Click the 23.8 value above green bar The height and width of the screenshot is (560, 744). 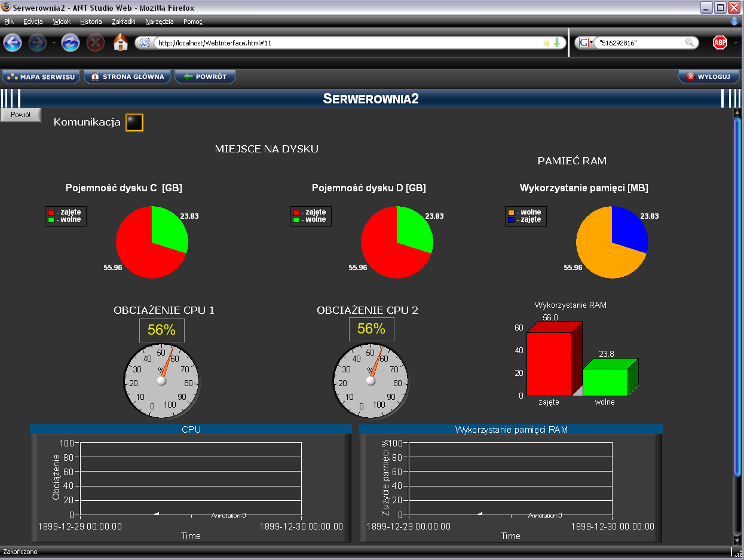pos(607,354)
